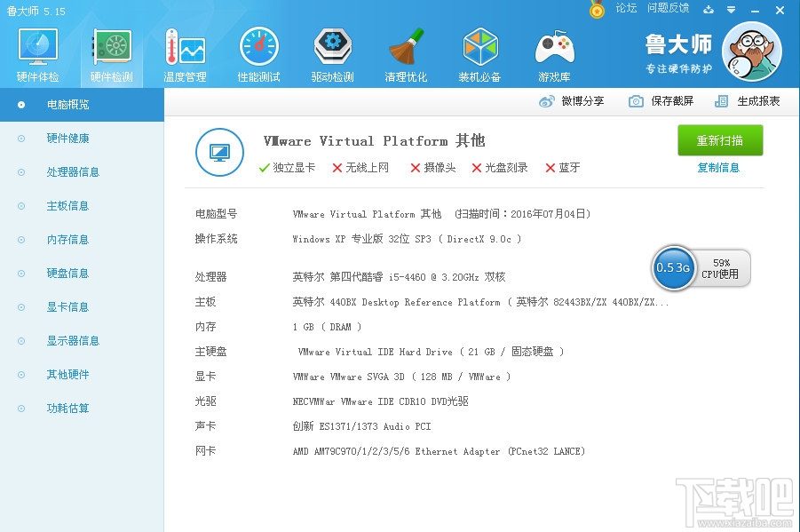
Task: Click motherboard value 440BX Desktop Reference Platform
Action: 480,302
